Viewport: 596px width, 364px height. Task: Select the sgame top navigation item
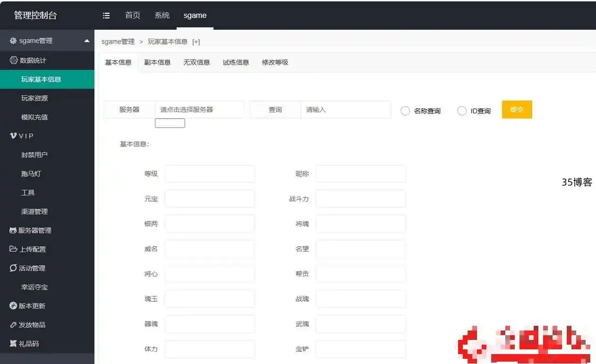pos(195,15)
